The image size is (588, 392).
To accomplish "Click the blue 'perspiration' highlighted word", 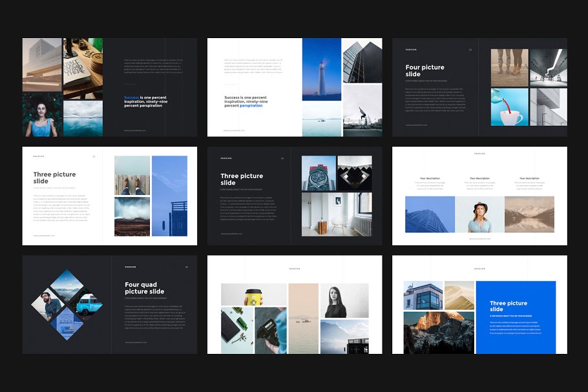I will (x=251, y=105).
